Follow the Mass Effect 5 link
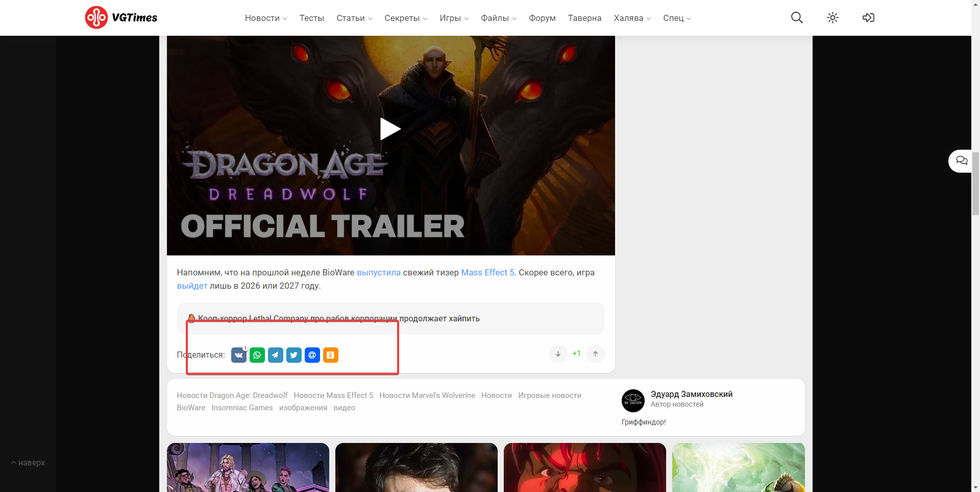980x492 pixels. click(487, 273)
